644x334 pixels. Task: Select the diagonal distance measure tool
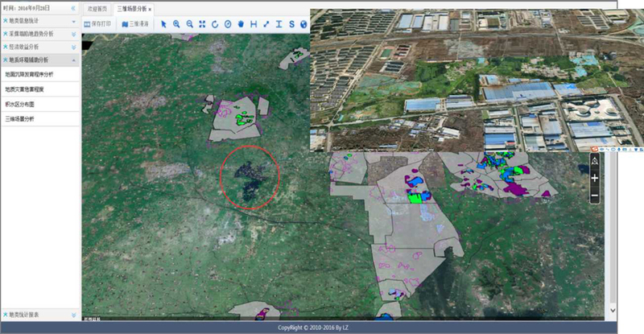[x=266, y=24]
